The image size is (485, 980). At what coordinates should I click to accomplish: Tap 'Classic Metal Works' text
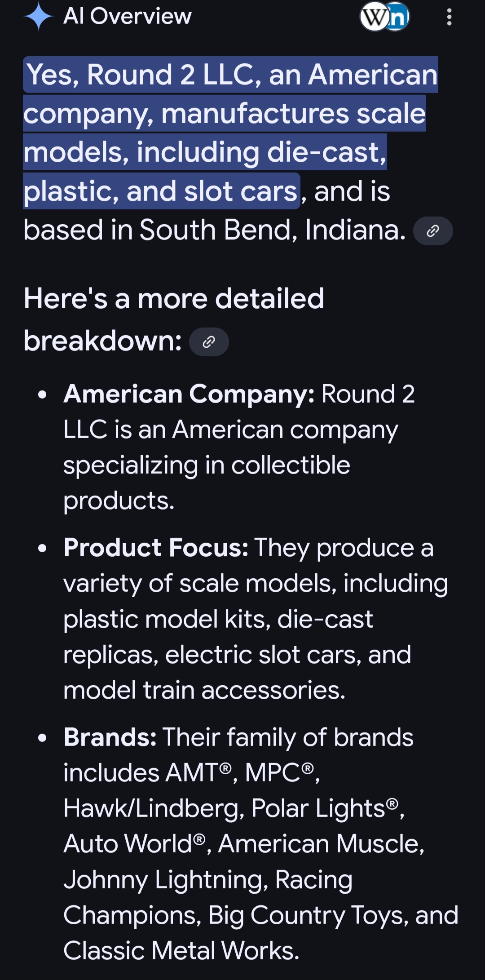click(181, 951)
